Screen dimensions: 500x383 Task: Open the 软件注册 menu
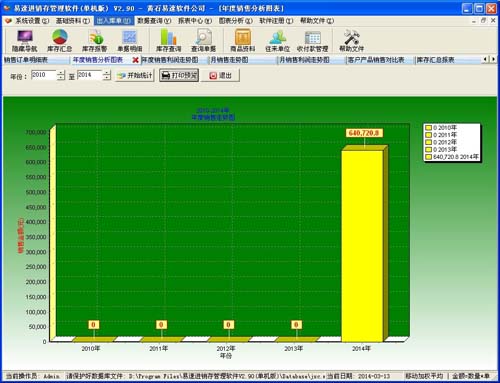pos(276,21)
